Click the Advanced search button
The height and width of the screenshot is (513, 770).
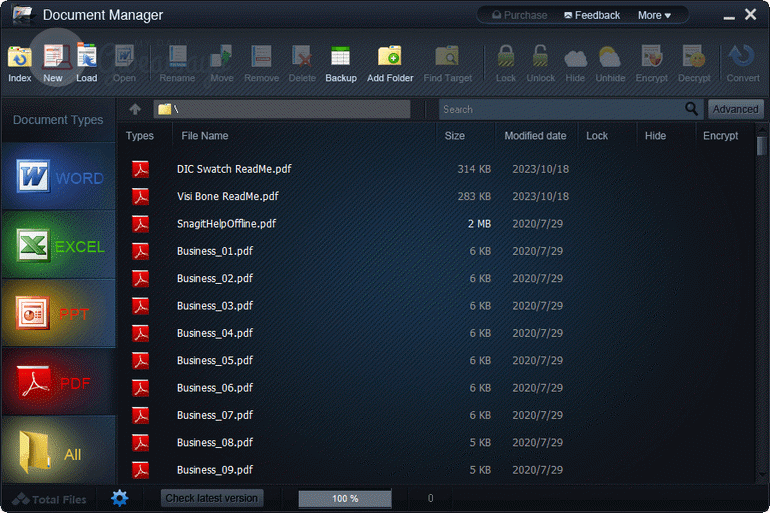(735, 109)
